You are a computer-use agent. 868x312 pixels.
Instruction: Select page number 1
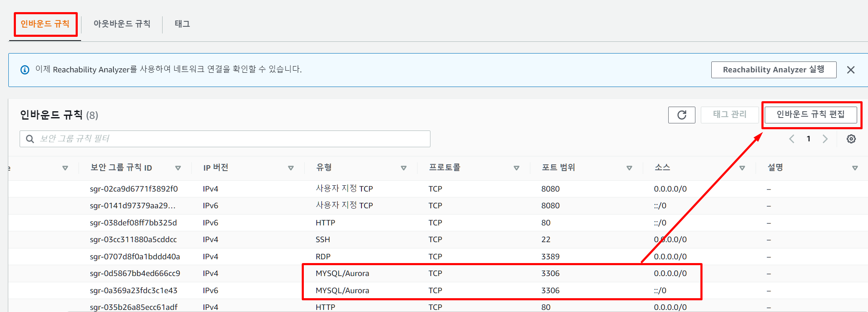[x=809, y=139]
